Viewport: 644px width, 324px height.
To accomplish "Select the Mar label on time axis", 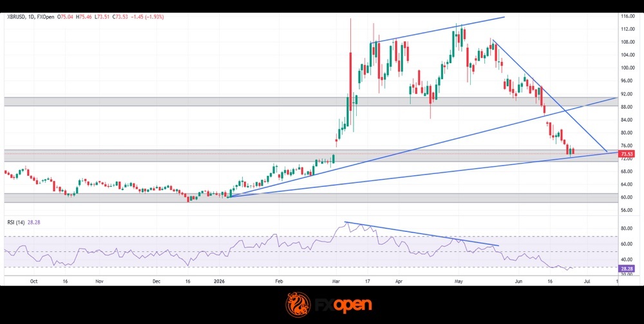I will click(336, 281).
